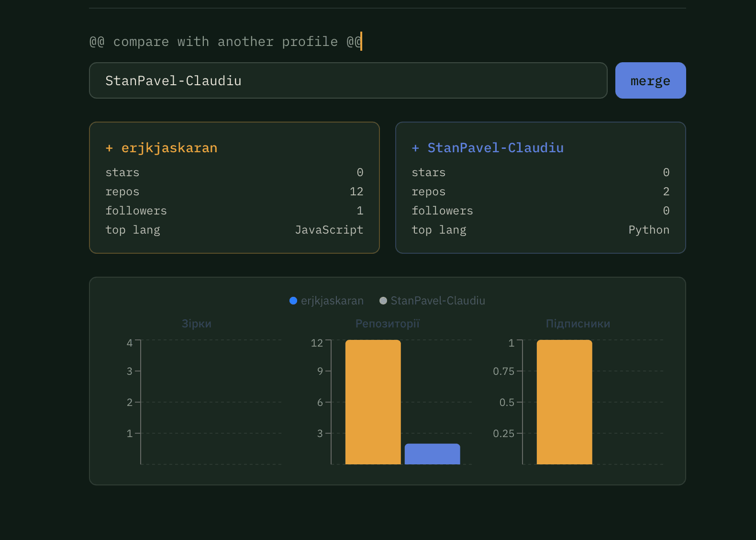The width and height of the screenshot is (756, 540).
Task: Toggle the erjkjaskaran legend entry in the chart
Action: [327, 301]
